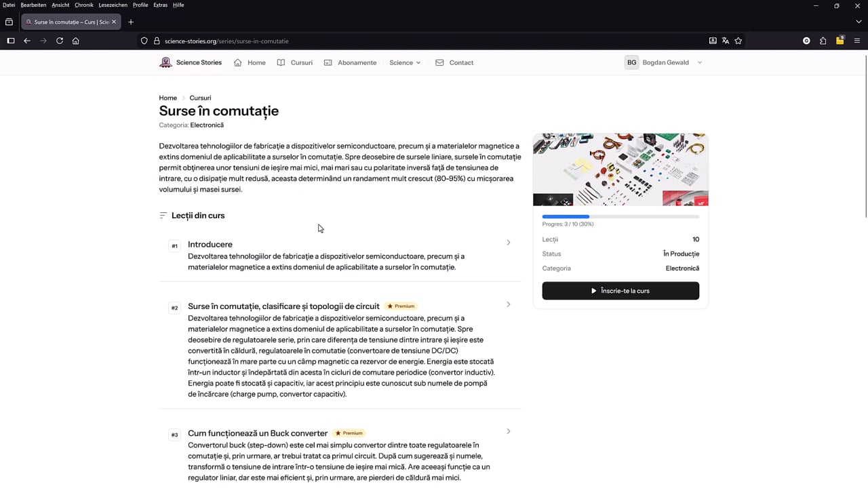This screenshot has width=868, height=488.
Task: Click the course thumbnail image
Action: 620,169
